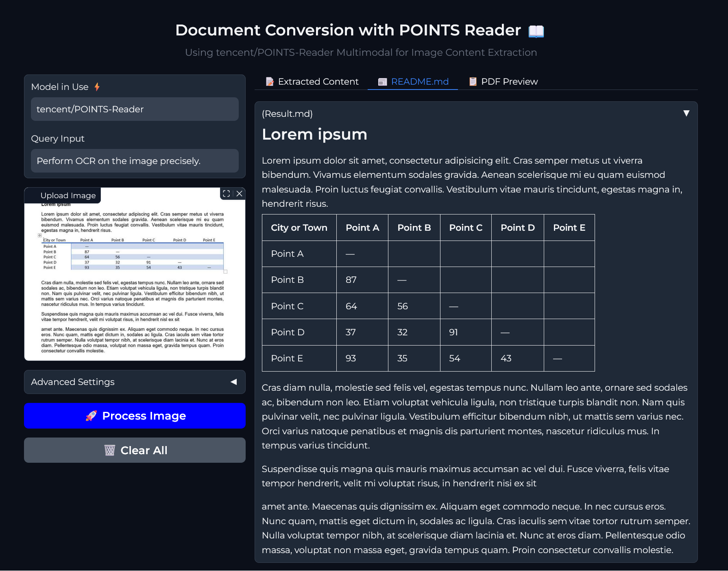Click the README.md tab newspaper icon
The image size is (728, 571).
(382, 82)
